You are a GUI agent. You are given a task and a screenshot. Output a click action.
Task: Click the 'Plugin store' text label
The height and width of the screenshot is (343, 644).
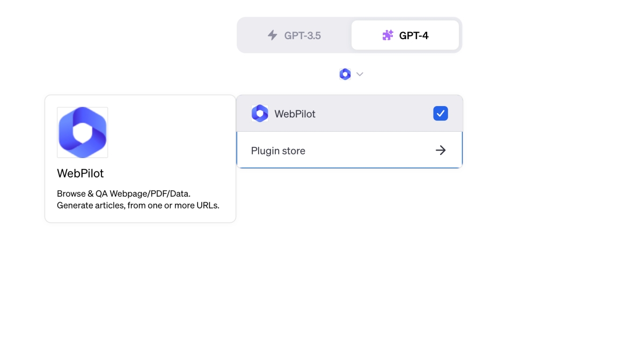click(x=278, y=151)
